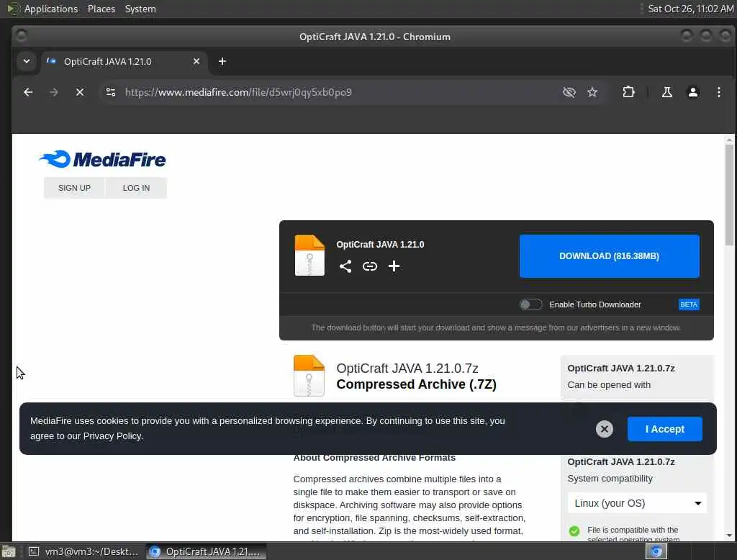
Task: Open the Linux (your OS) dropdown
Action: (637, 503)
